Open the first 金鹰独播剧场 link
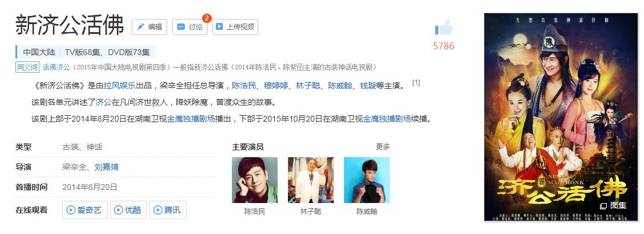This screenshot has width=644, height=234. click(x=191, y=119)
